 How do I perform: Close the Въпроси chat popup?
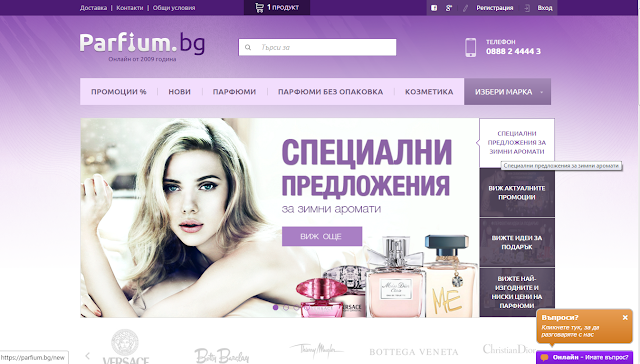point(625,317)
